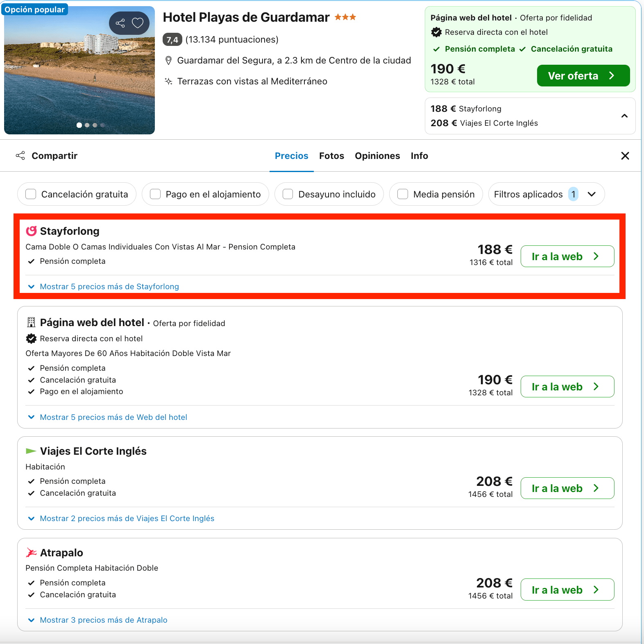Open the Filtros aplicados dropdown
The width and height of the screenshot is (644, 644).
coord(546,194)
